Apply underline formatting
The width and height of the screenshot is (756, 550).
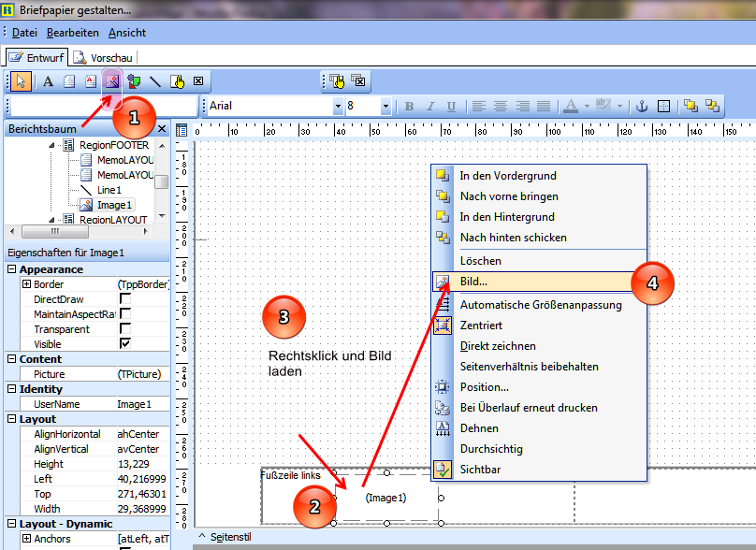[451, 106]
